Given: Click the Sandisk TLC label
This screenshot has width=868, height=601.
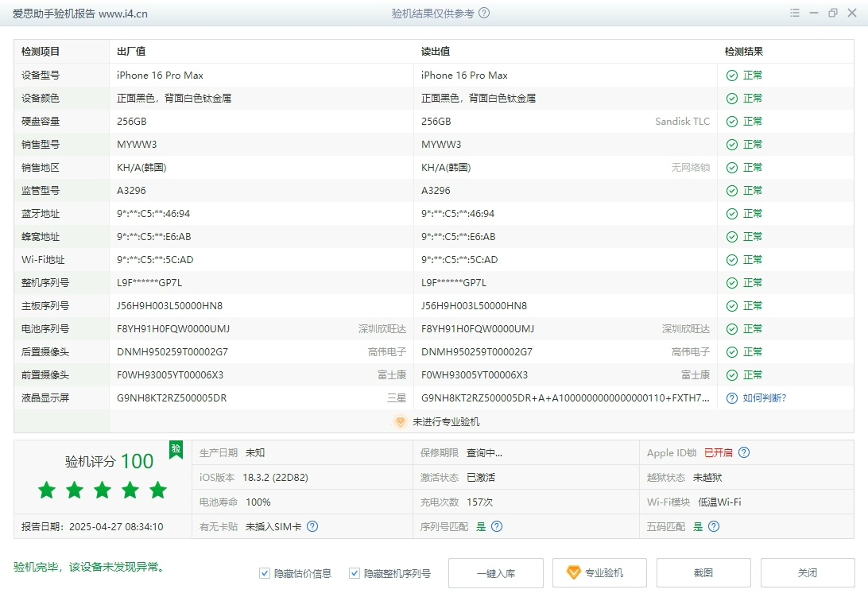Looking at the screenshot, I should click(683, 121).
